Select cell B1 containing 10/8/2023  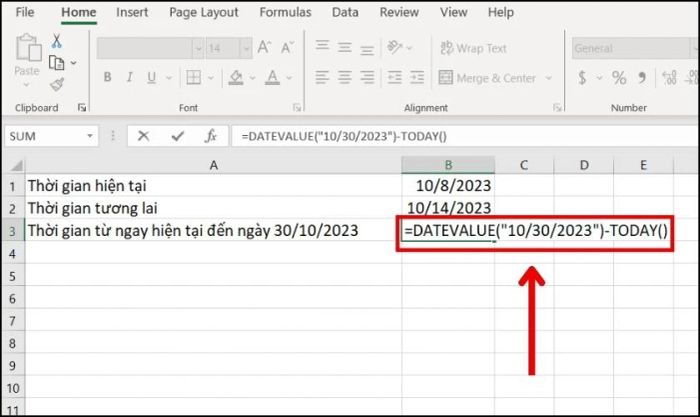pos(448,185)
